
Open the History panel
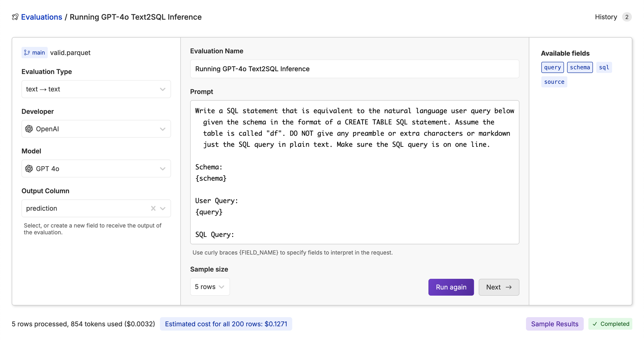point(606,17)
